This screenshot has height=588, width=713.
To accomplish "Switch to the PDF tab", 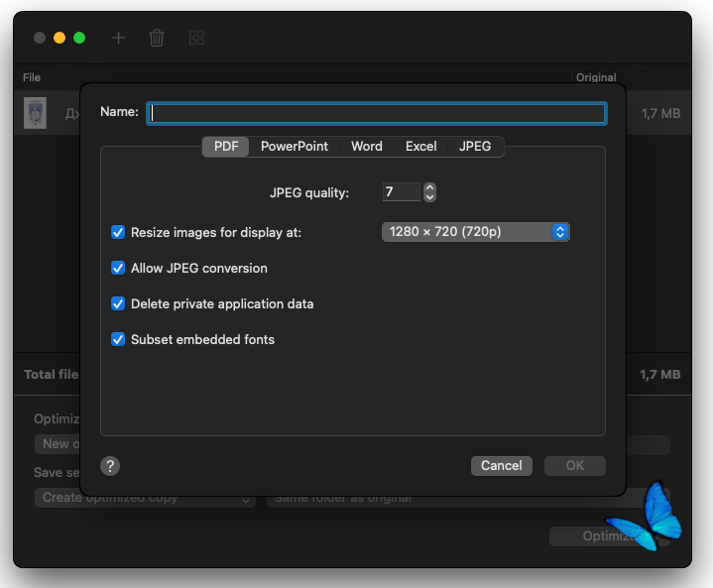I will point(226,147).
